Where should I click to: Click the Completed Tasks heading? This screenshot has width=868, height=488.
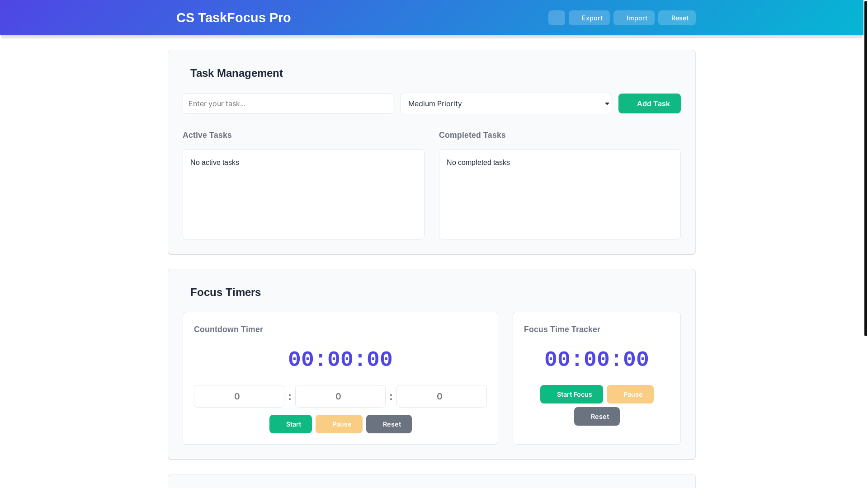(x=472, y=135)
